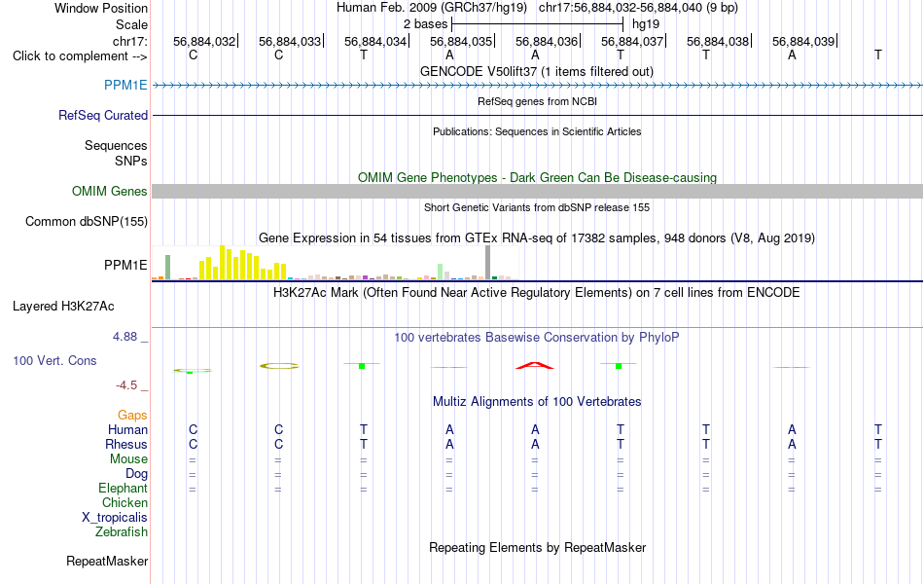
Task: Open '100 vertebrates Basewise Conservation by PhyloP' title
Action: pyautogui.click(x=536, y=338)
